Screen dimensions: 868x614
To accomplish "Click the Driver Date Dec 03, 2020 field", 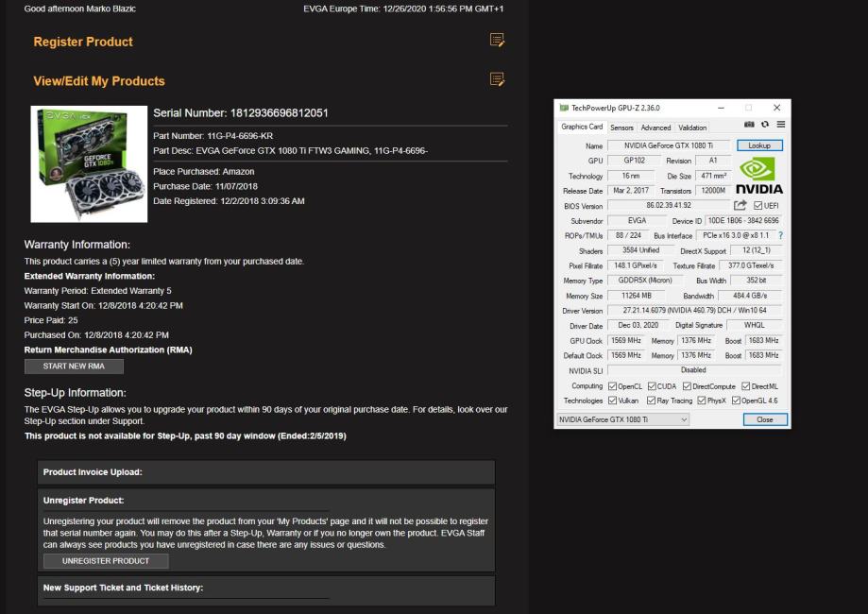I will click(x=638, y=326).
